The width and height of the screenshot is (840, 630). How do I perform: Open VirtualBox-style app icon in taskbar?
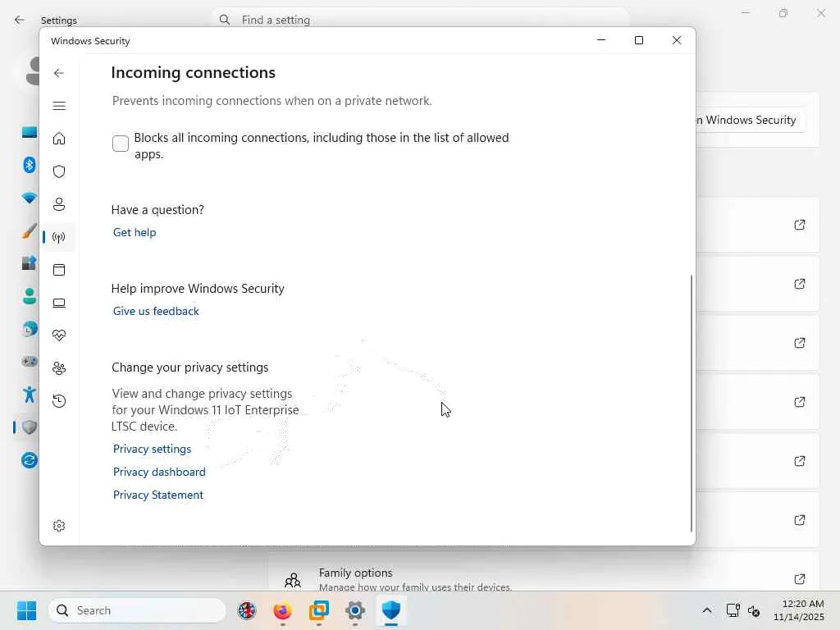point(319,610)
